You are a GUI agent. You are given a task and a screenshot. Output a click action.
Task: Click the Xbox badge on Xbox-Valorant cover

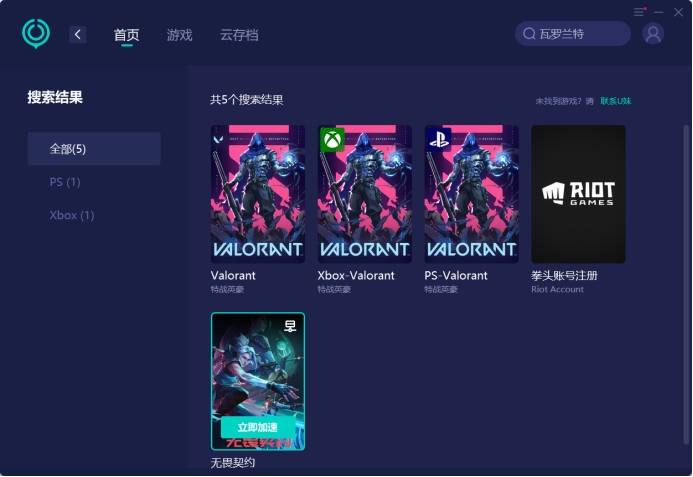[x=332, y=140]
